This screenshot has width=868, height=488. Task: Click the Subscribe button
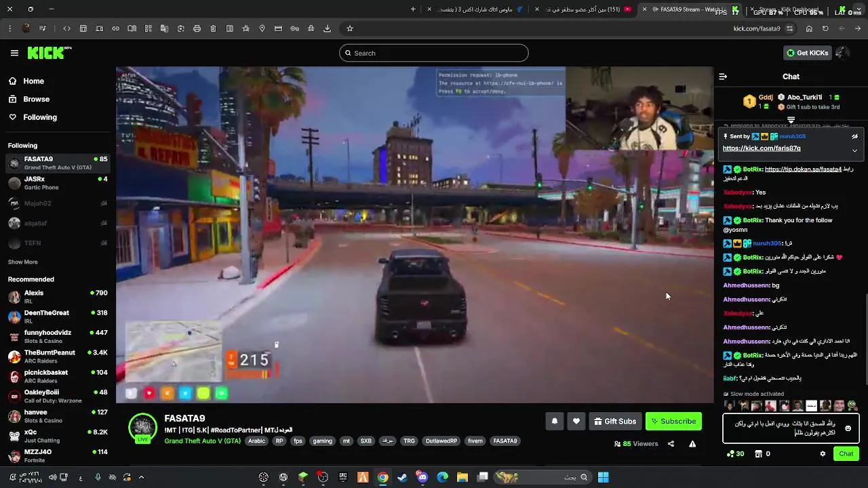pyautogui.click(x=673, y=422)
